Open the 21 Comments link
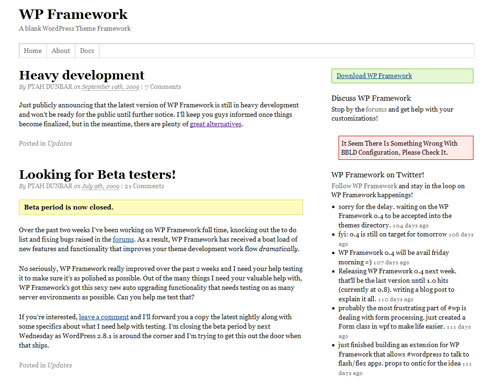Image resolution: width=500 pixels, height=384 pixels. [x=144, y=186]
